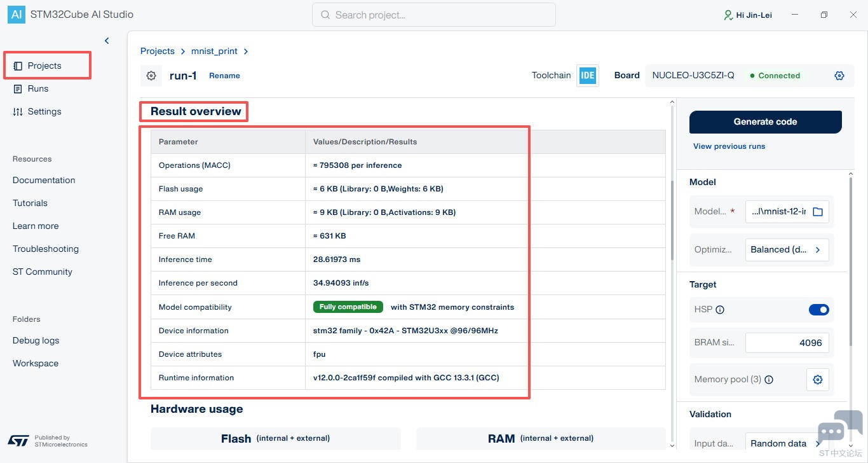Open the Runs menu item
The height and width of the screenshot is (463, 868).
[x=38, y=88]
